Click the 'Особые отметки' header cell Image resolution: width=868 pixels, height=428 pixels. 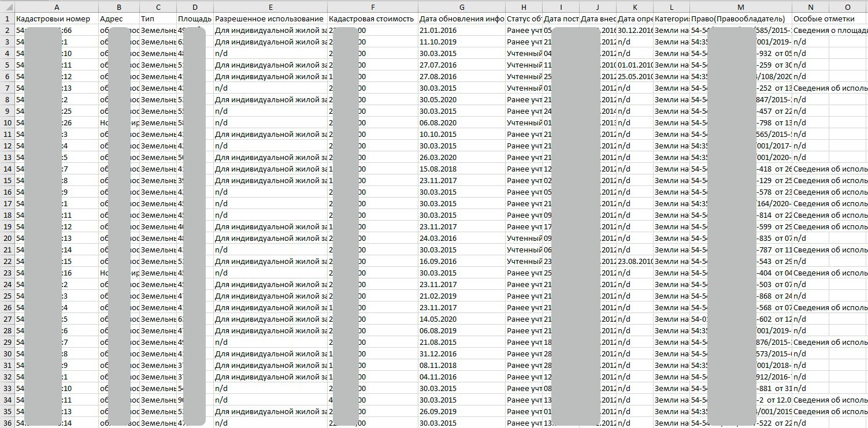(810, 18)
